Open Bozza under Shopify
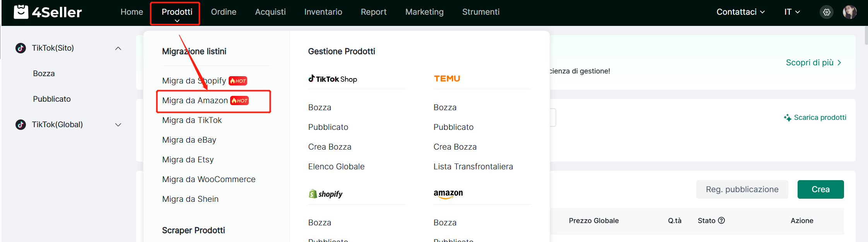Image resolution: width=868 pixels, height=242 pixels. click(x=320, y=223)
